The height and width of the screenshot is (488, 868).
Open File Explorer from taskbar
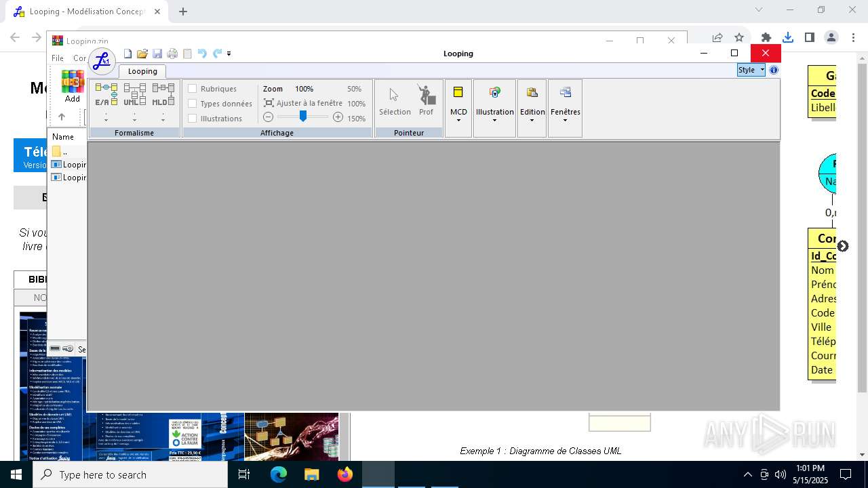(x=311, y=474)
